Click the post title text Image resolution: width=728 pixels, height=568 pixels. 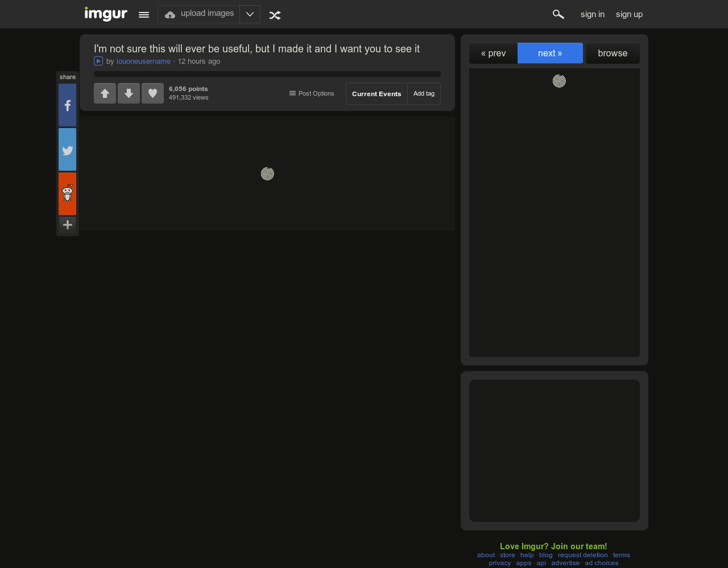(x=257, y=49)
